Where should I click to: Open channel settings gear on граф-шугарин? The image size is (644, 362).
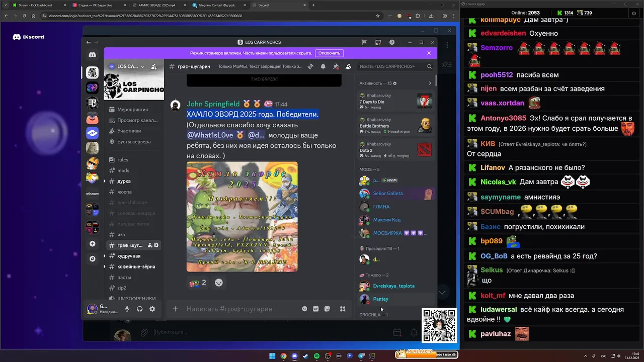(156, 245)
